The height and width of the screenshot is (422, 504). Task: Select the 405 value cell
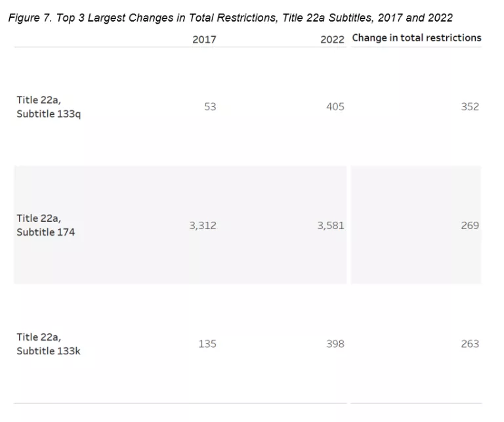[x=335, y=107]
